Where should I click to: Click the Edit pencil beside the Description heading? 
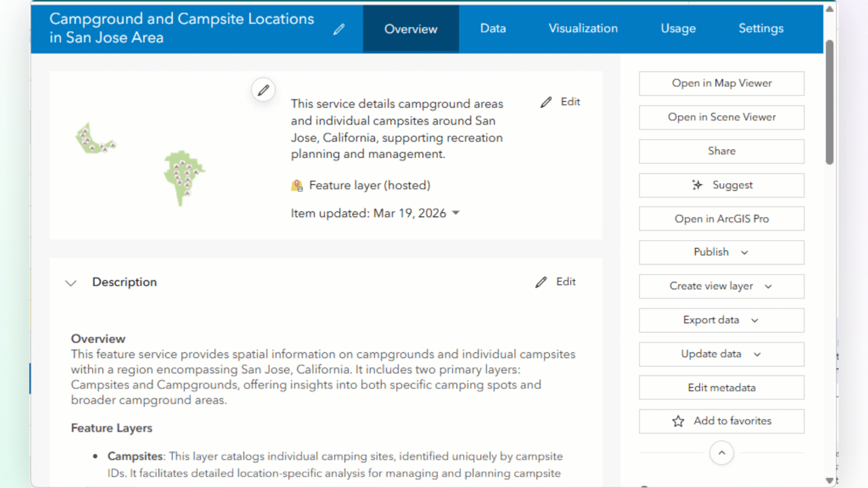(541, 281)
